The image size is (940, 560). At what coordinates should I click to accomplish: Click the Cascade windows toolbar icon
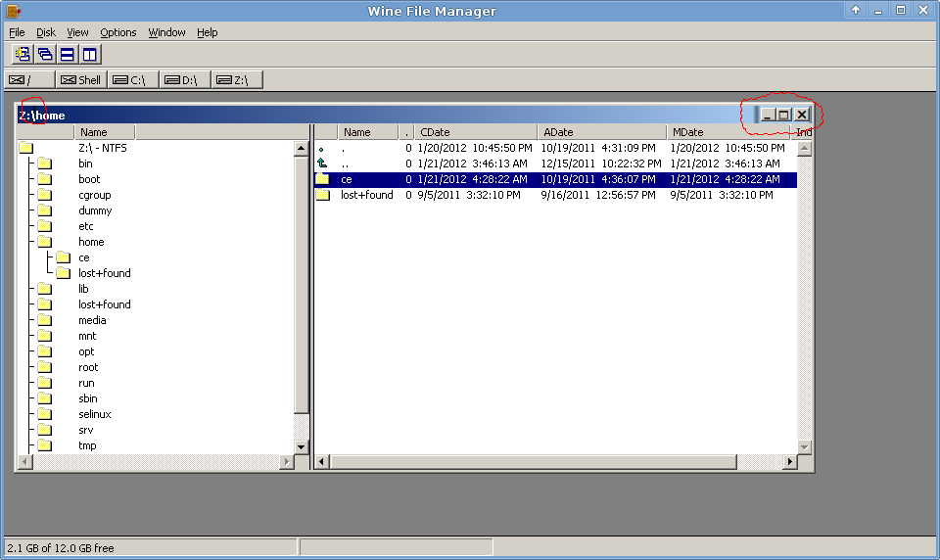point(44,54)
